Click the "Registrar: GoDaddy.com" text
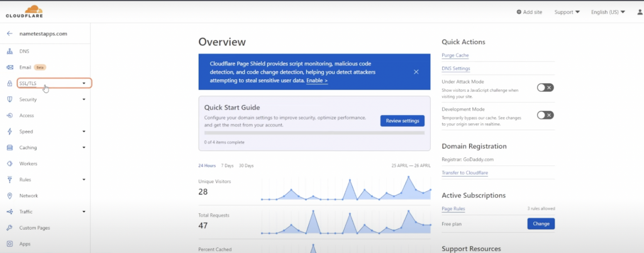Viewport: 644px width, 253px height. tap(467, 159)
